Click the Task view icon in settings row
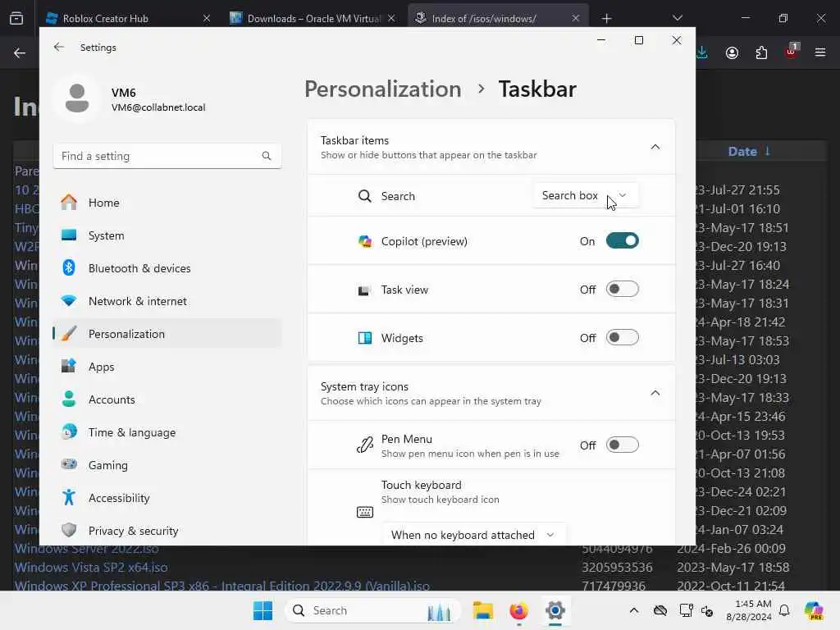840x630 pixels. pos(364,290)
